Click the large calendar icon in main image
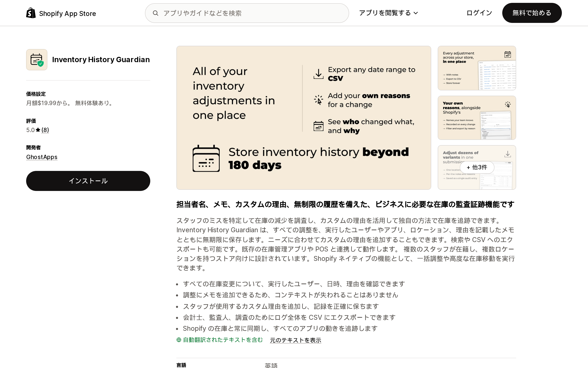588x368 pixels. click(206, 158)
